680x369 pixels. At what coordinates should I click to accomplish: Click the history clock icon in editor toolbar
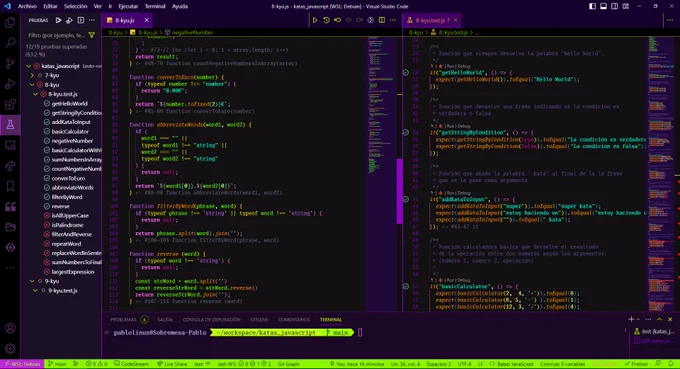(326, 20)
